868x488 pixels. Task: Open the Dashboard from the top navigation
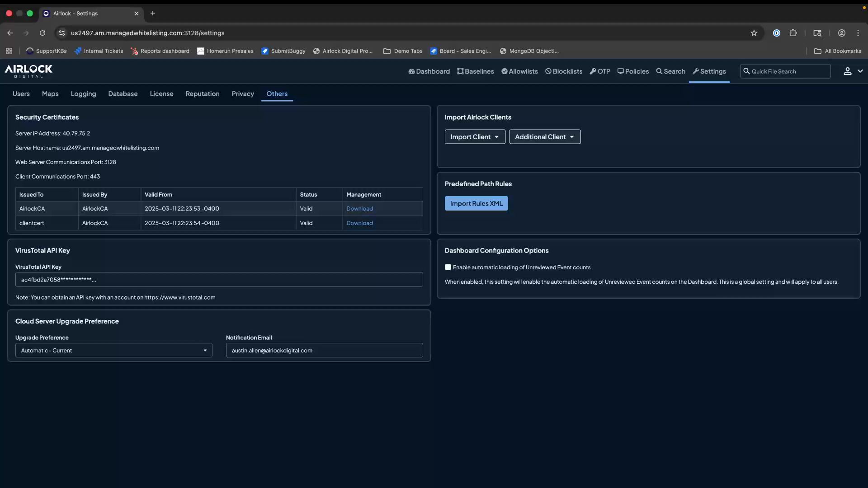coord(429,71)
